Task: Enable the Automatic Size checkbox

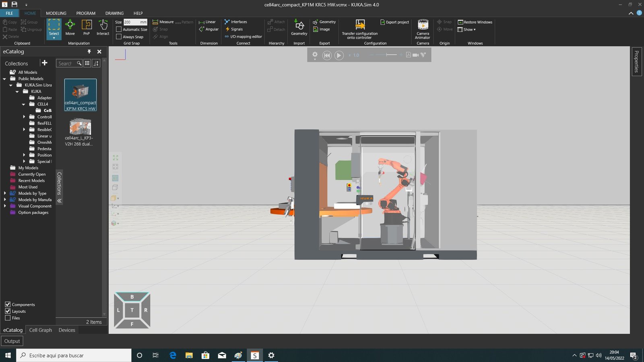Action: pos(119,29)
